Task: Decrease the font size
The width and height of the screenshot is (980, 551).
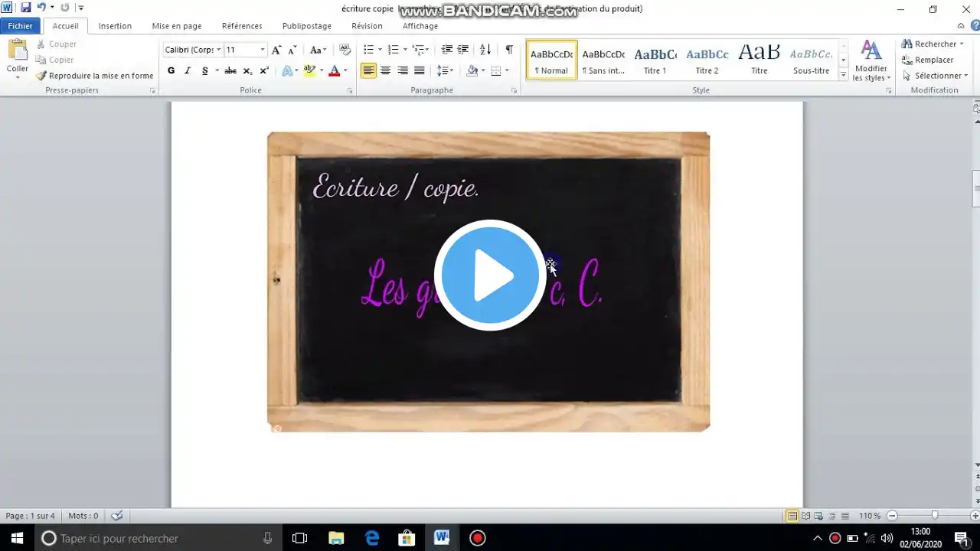Action: coord(292,50)
